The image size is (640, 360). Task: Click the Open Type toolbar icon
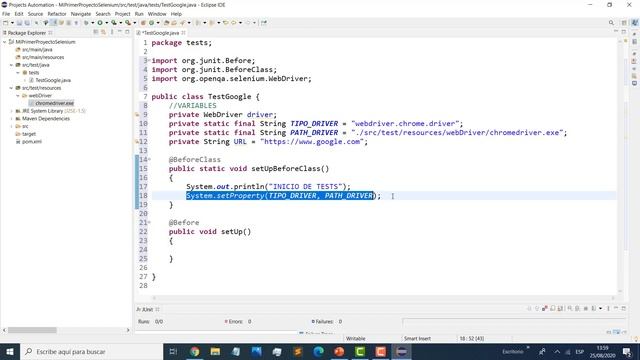click(x=166, y=23)
